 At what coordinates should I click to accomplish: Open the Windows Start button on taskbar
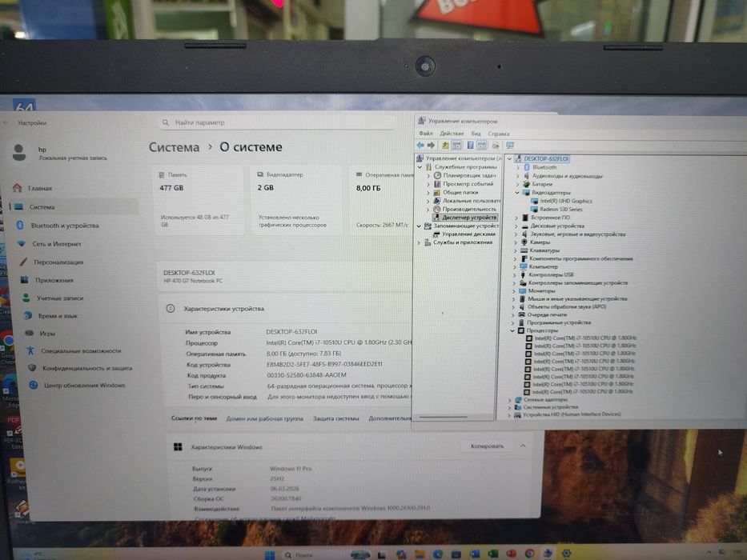(x=270, y=554)
